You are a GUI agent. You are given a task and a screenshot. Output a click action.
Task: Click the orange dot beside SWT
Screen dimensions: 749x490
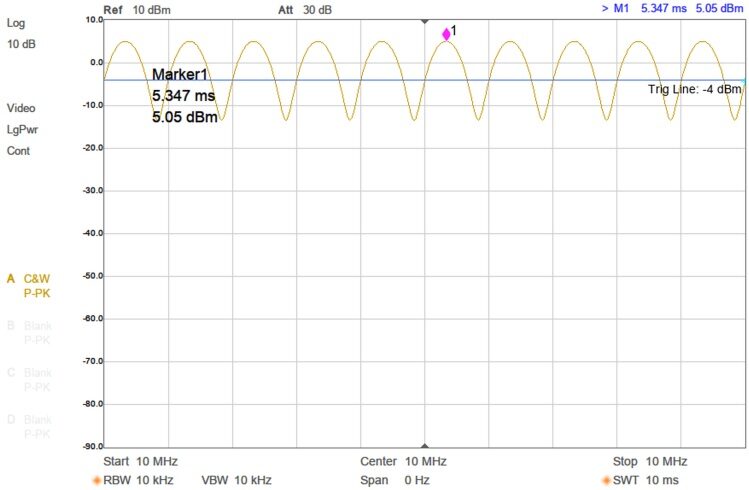point(607,480)
